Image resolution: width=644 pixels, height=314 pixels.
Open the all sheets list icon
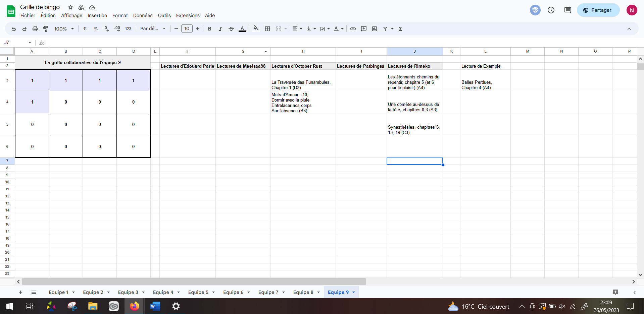pos(34,292)
